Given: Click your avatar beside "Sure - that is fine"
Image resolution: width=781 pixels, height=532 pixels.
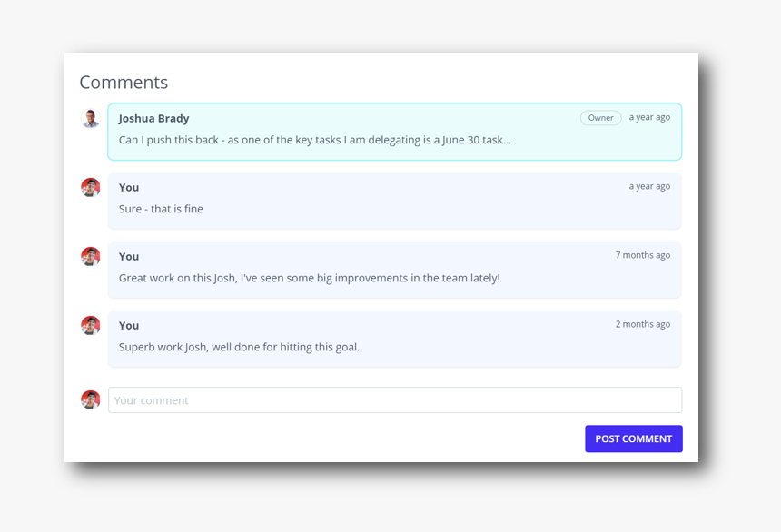Looking at the screenshot, I should pyautogui.click(x=91, y=188).
